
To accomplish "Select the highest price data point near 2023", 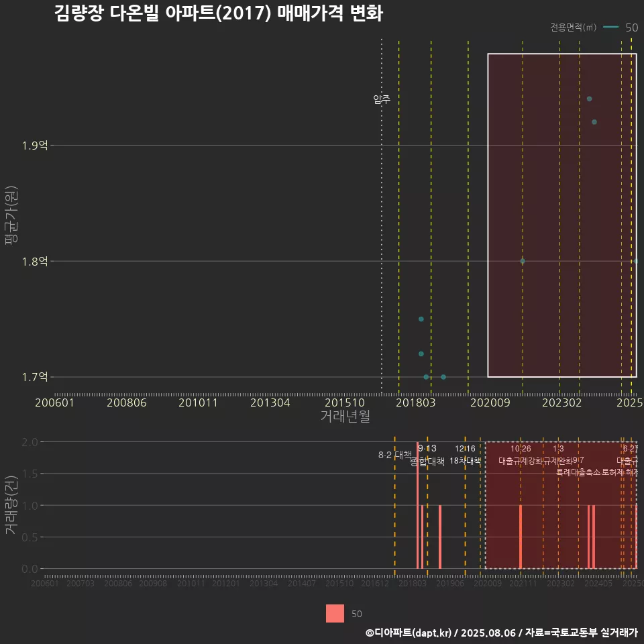I will point(589,97).
